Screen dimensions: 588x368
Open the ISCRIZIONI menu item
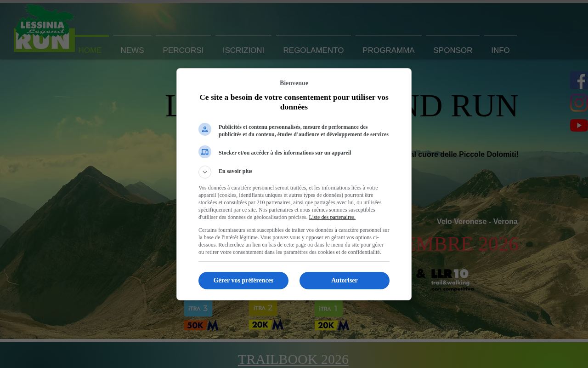(x=243, y=50)
